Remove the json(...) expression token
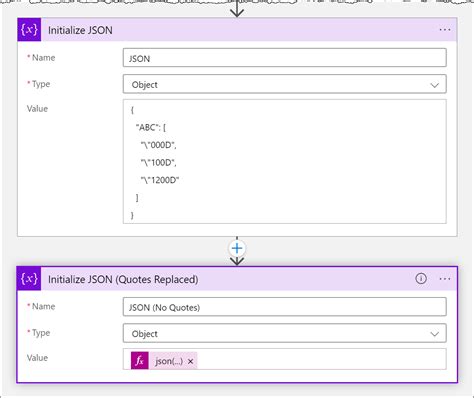This screenshot has height=398, width=474. click(x=190, y=361)
